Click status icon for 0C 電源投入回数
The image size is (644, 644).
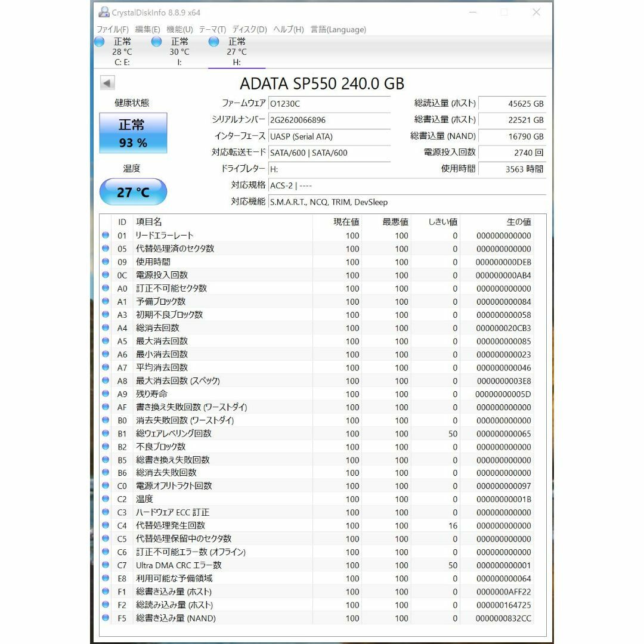pos(106,275)
